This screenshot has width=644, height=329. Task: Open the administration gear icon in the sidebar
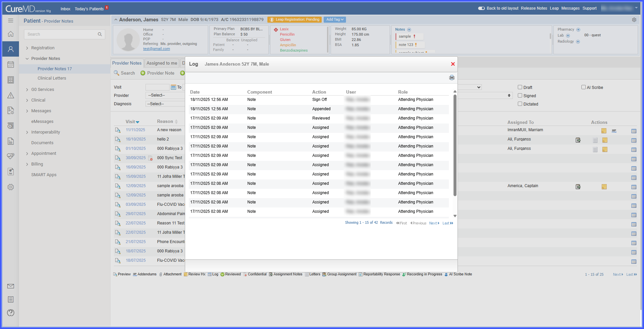11,187
